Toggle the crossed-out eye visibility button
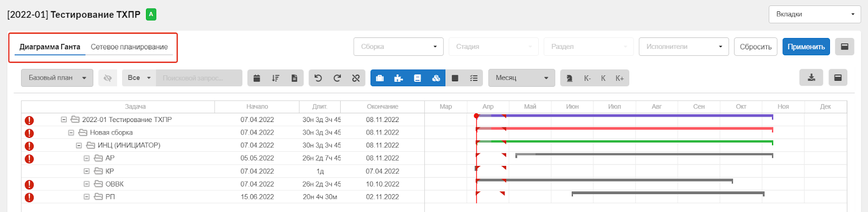Image resolution: width=868 pixels, height=212 pixels. [107, 78]
